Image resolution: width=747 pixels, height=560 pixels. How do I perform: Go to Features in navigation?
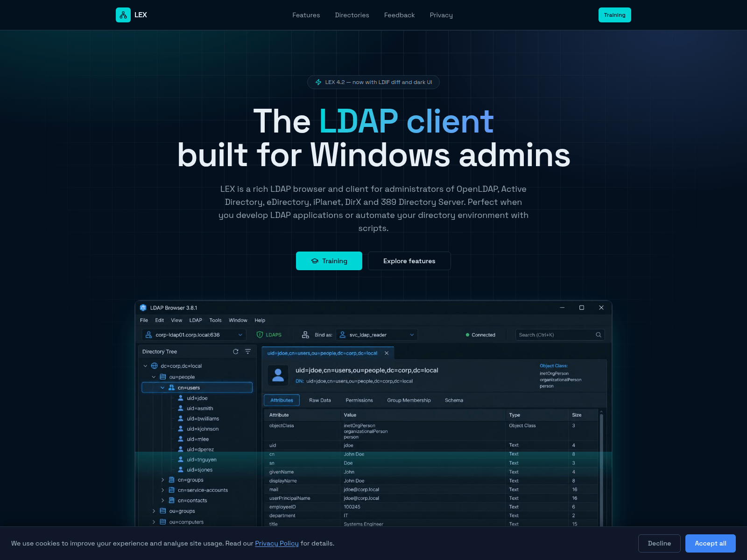(306, 15)
